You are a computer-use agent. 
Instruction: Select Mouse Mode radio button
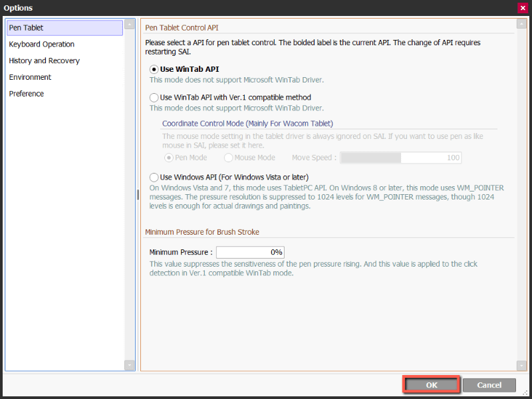point(228,158)
